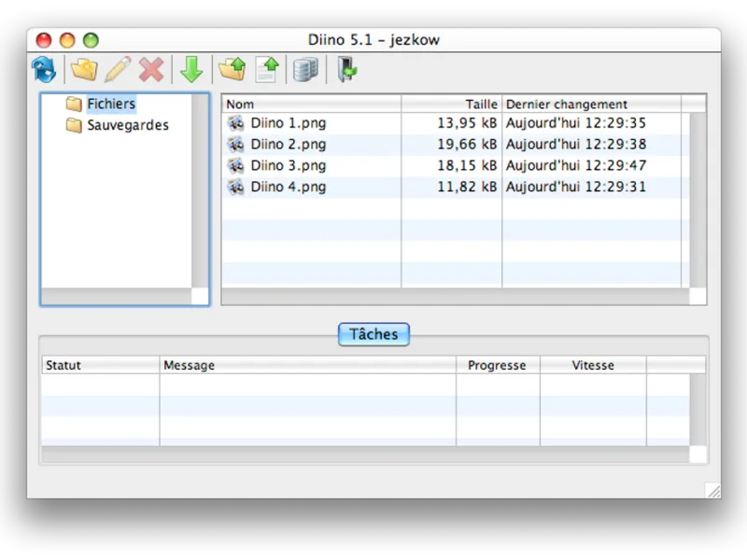Create a new folder with the star folder icon
The width and height of the screenshot is (747, 560).
point(84,69)
